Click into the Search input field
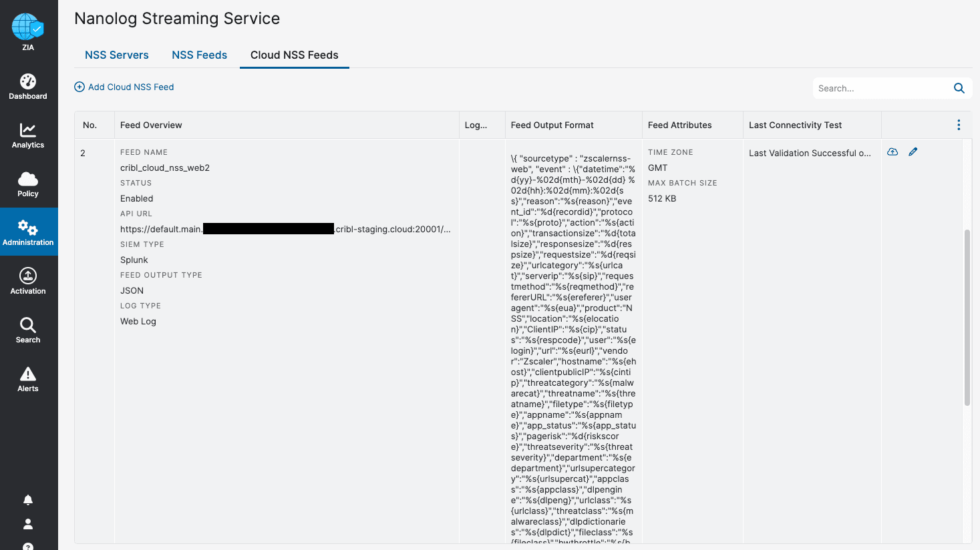 880,88
